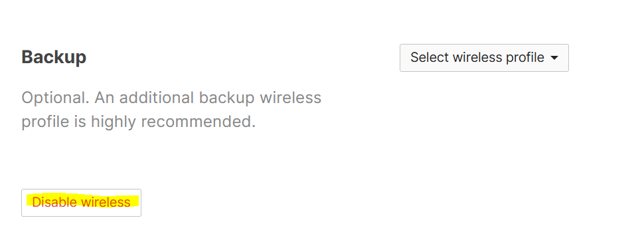Viewport: 644px width, 244px height.
Task: Show the wireless profile options list
Action: (x=484, y=58)
